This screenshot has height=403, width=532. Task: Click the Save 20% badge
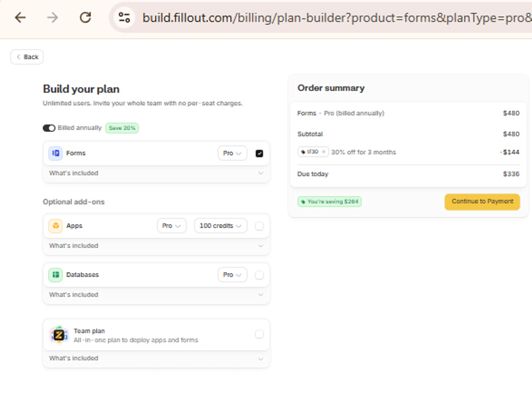point(122,128)
